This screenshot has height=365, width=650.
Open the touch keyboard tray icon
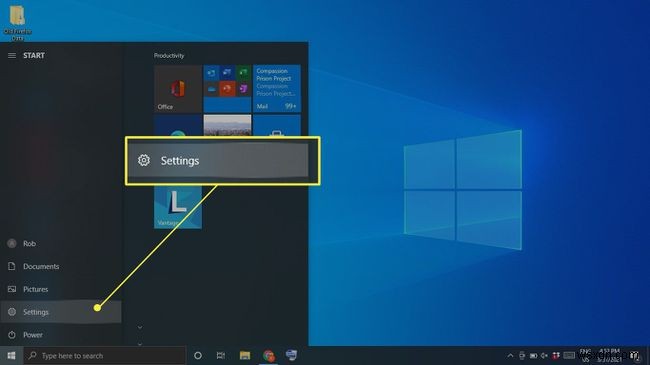tap(569, 355)
